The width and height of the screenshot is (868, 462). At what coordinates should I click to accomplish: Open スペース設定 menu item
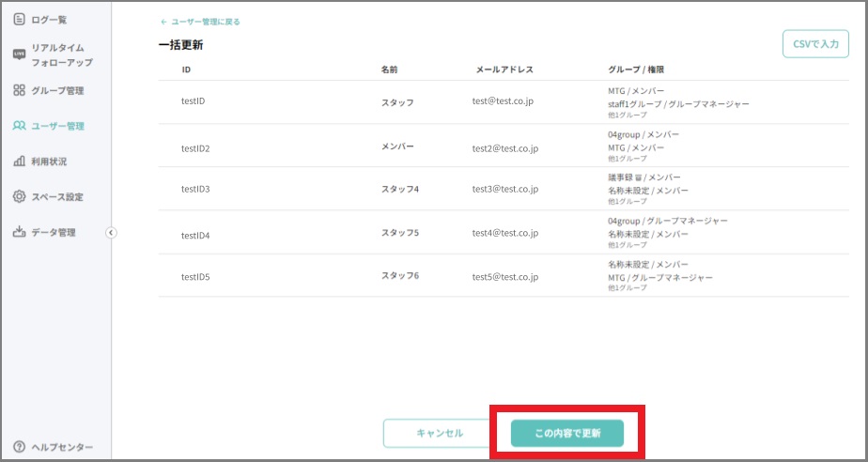57,196
